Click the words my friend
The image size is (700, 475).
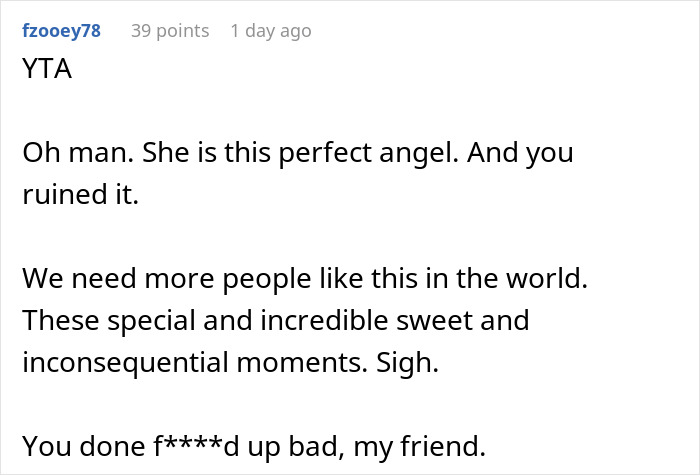click(420, 446)
